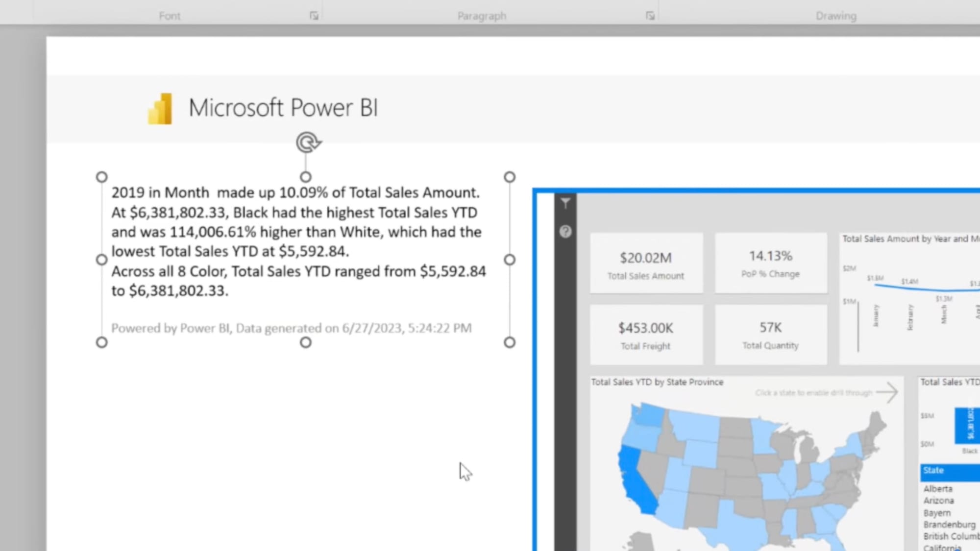Select the top-right handle of the text box
The height and width of the screenshot is (551, 980).
click(510, 177)
